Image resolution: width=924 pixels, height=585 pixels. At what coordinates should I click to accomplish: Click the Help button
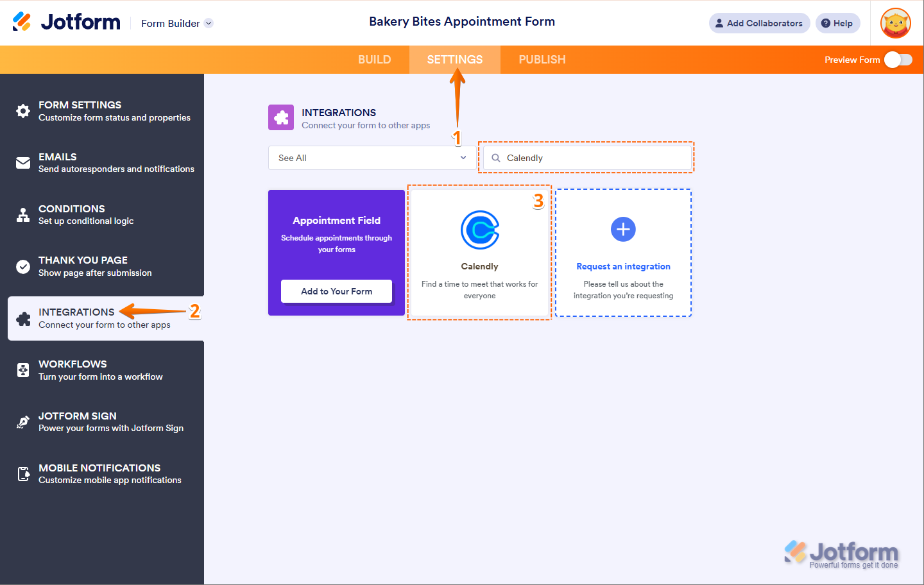click(837, 23)
